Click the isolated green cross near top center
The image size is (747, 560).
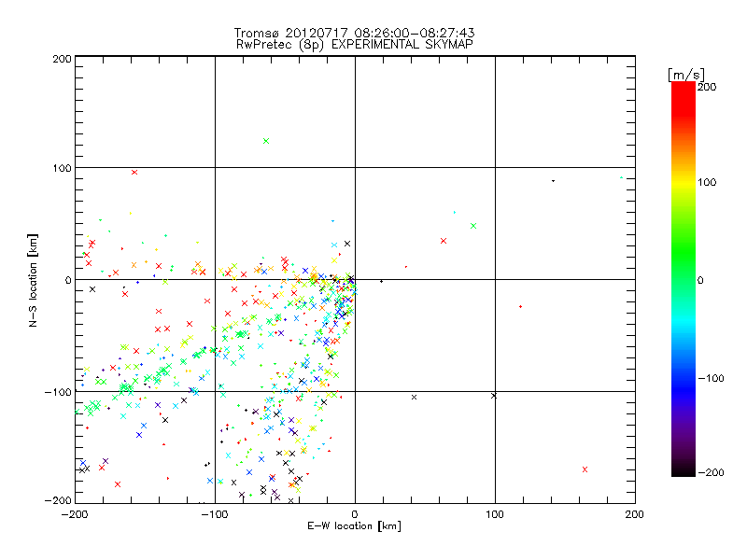coord(266,141)
